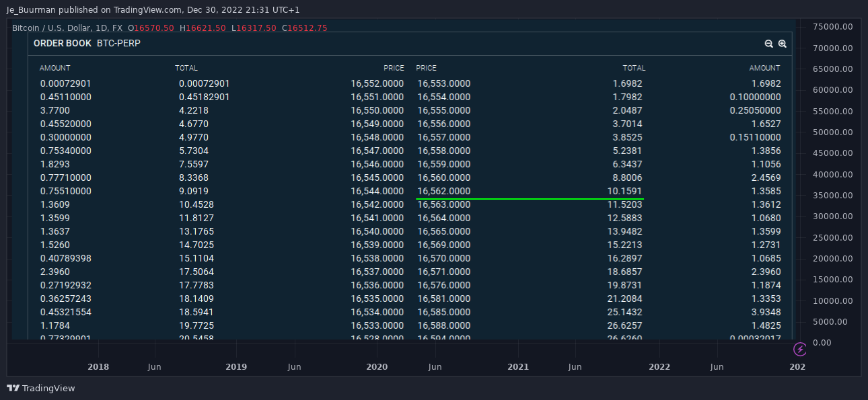Click 75000.00 on the price axis
Screen dimensions: 868x400
pos(833,27)
